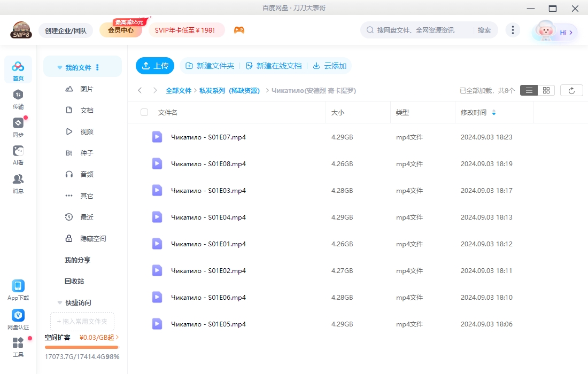
Task: Click the storage usage progress bar
Action: [81, 347]
